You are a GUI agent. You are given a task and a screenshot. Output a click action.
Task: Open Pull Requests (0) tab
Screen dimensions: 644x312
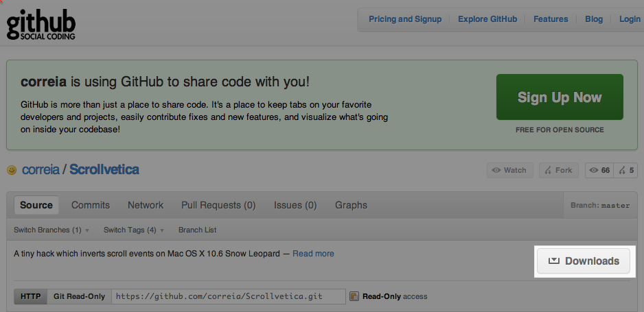pyautogui.click(x=218, y=205)
